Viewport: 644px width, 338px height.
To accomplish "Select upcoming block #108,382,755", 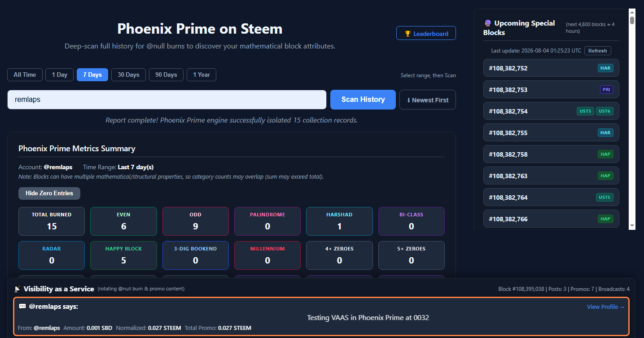I will pyautogui.click(x=551, y=133).
